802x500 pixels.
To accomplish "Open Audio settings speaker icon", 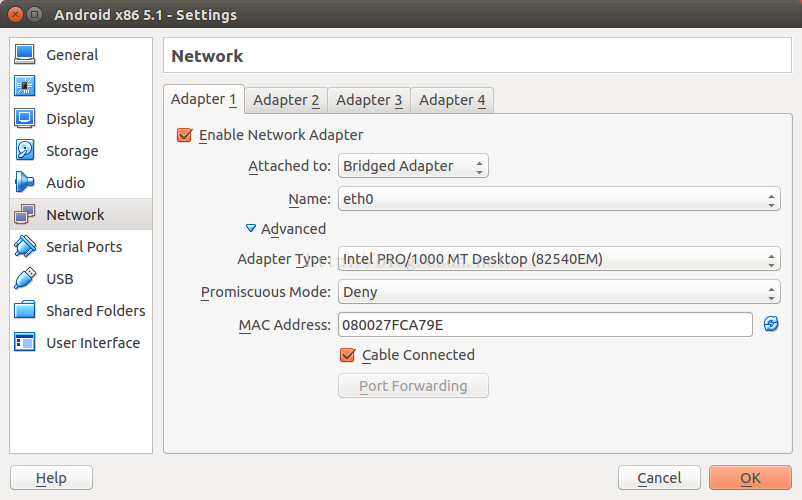I will [25, 183].
